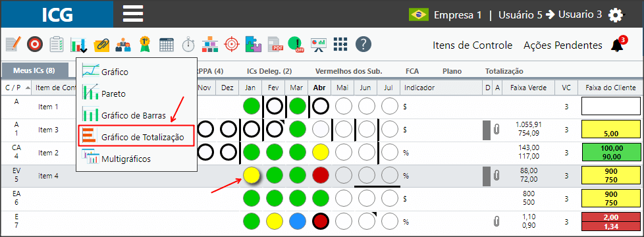Click Indicador column header

coord(441,88)
